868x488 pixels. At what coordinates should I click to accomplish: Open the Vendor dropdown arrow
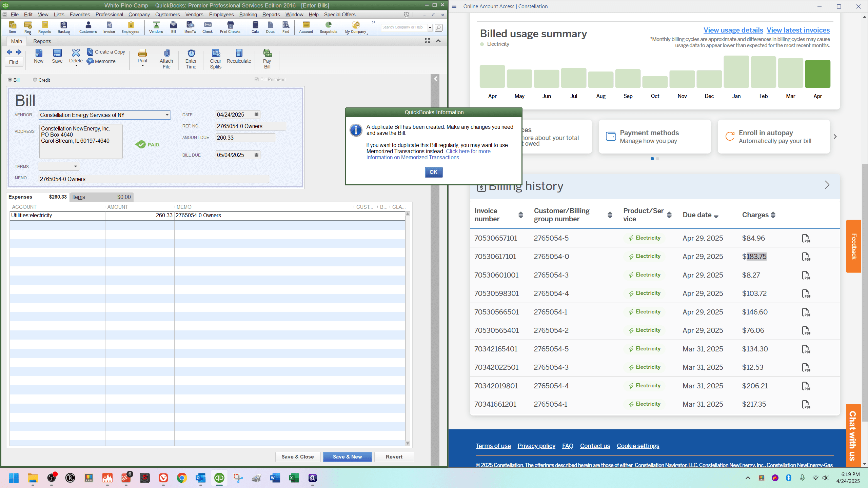[167, 115]
